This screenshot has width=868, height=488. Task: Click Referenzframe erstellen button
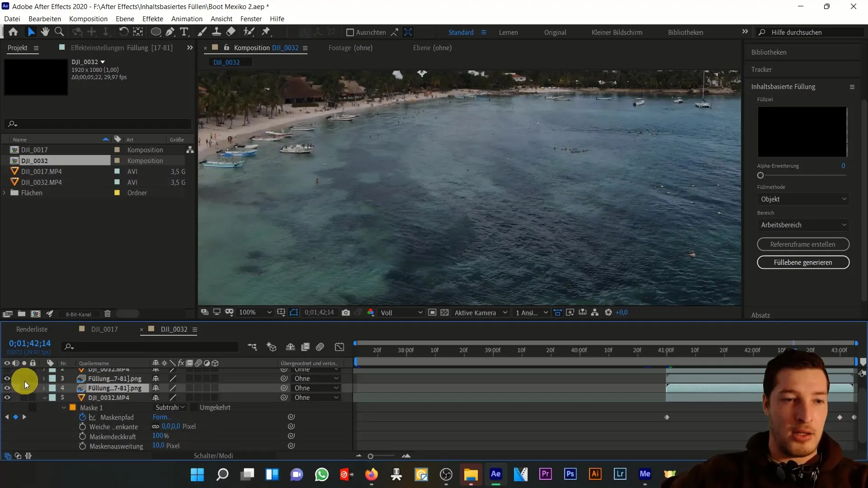(803, 244)
